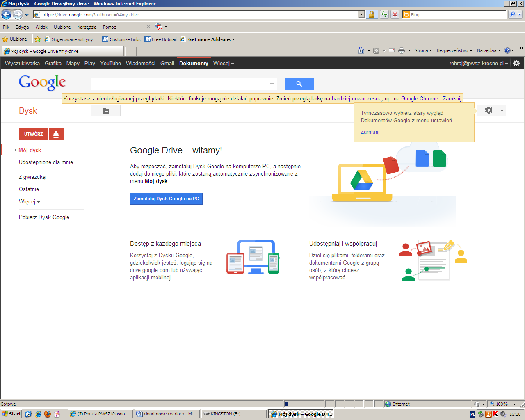The image size is (525, 420).
Task: Click the blue Google search magnifier button
Action: [299, 84]
